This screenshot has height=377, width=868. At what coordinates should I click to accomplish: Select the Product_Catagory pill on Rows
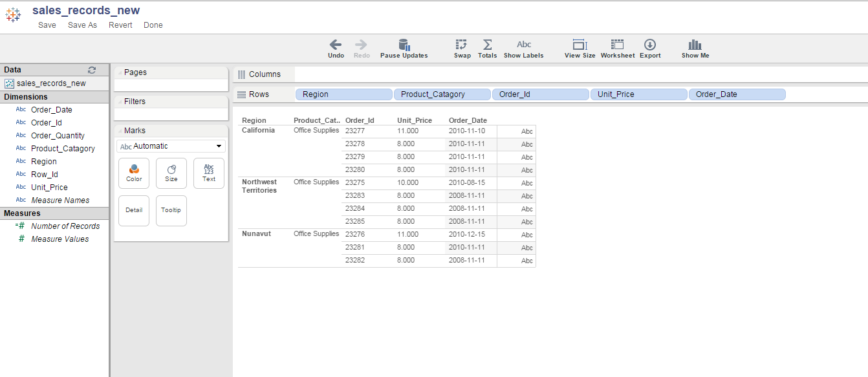(442, 94)
